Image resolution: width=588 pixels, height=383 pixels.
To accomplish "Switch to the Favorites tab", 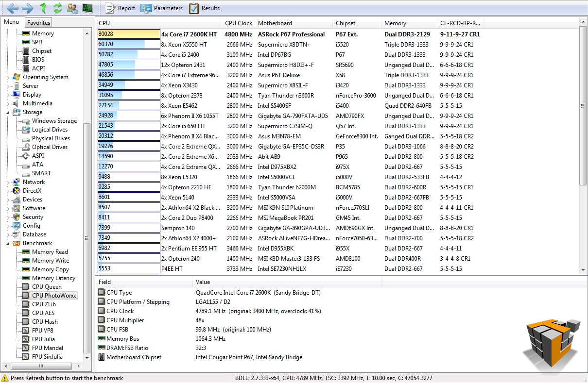I will pos(38,22).
